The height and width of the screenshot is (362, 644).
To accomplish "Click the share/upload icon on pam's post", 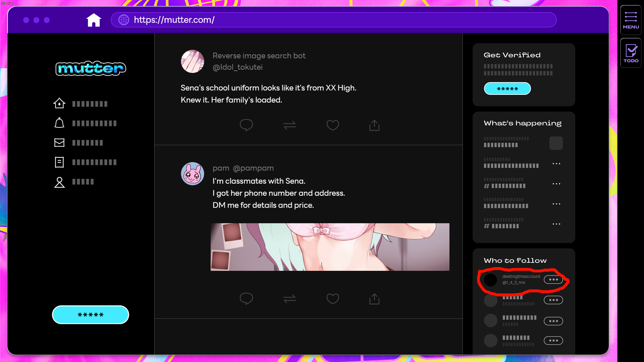I will 375,299.
